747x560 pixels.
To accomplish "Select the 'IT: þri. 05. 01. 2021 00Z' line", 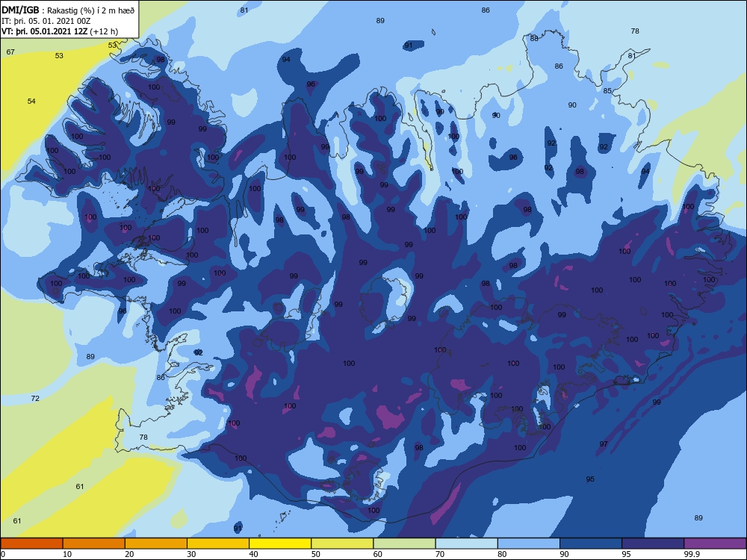I will pos(46,21).
